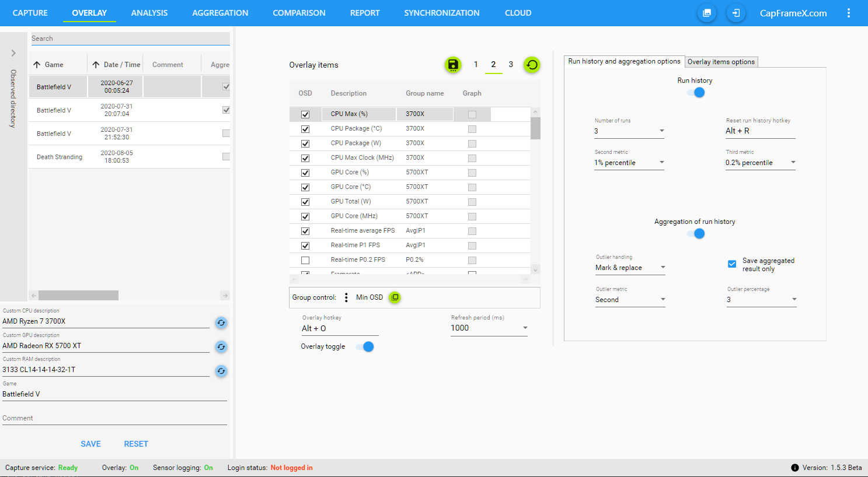Click the login icon in header
The width and height of the screenshot is (868, 477).
click(736, 13)
